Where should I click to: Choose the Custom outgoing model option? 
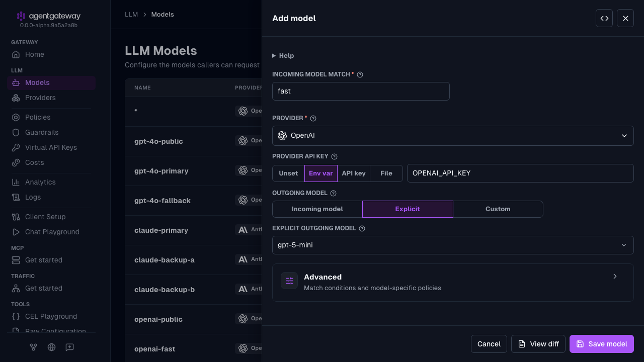[498, 209]
